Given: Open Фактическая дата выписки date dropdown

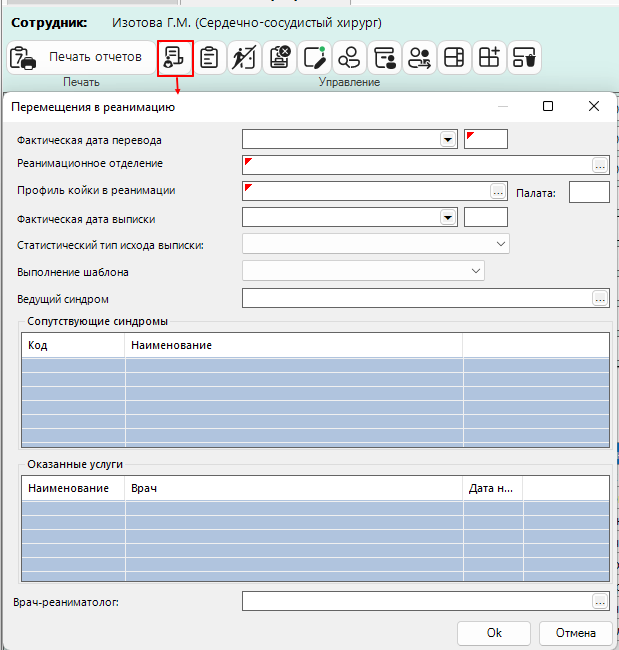Looking at the screenshot, I should [448, 217].
